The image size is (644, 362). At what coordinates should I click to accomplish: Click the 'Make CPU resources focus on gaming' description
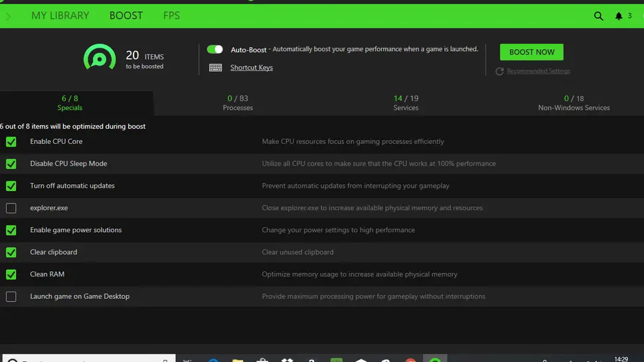click(x=353, y=141)
